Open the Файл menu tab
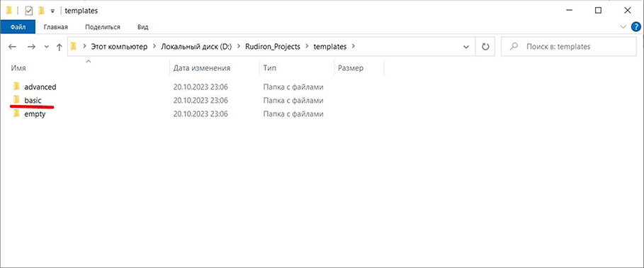Screen dimensions: 644x268 [18, 27]
